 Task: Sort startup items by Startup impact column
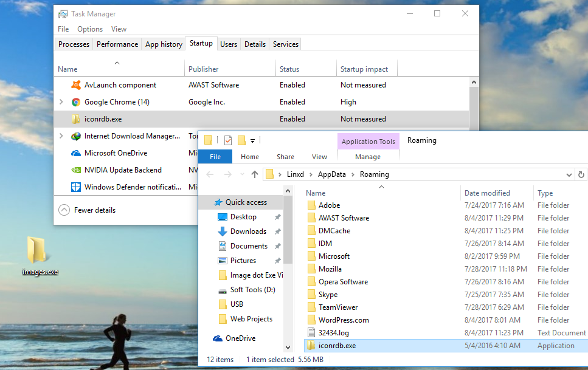367,69
